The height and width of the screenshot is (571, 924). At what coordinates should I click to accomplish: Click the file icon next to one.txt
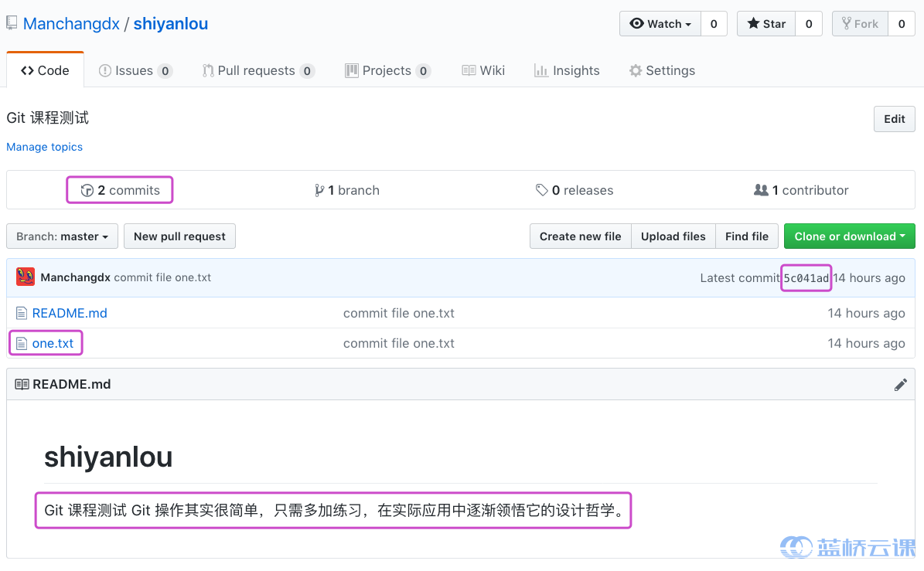tap(21, 343)
